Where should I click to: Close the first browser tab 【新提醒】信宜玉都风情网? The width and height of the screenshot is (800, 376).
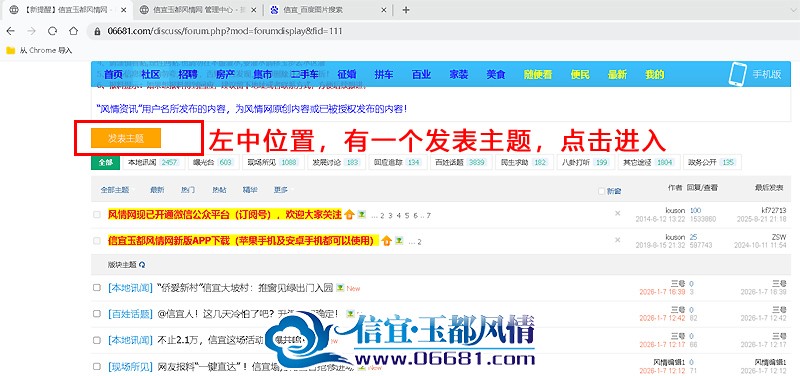[x=124, y=10]
